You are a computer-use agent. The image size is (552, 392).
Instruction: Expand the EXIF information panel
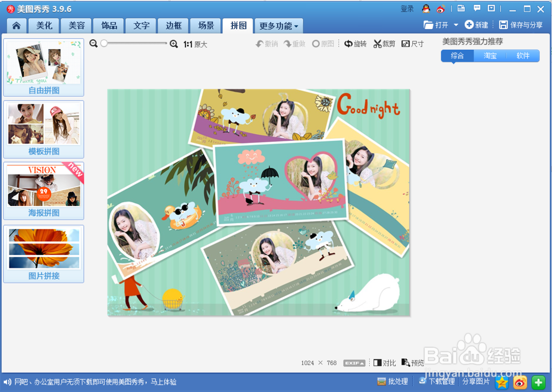point(353,363)
